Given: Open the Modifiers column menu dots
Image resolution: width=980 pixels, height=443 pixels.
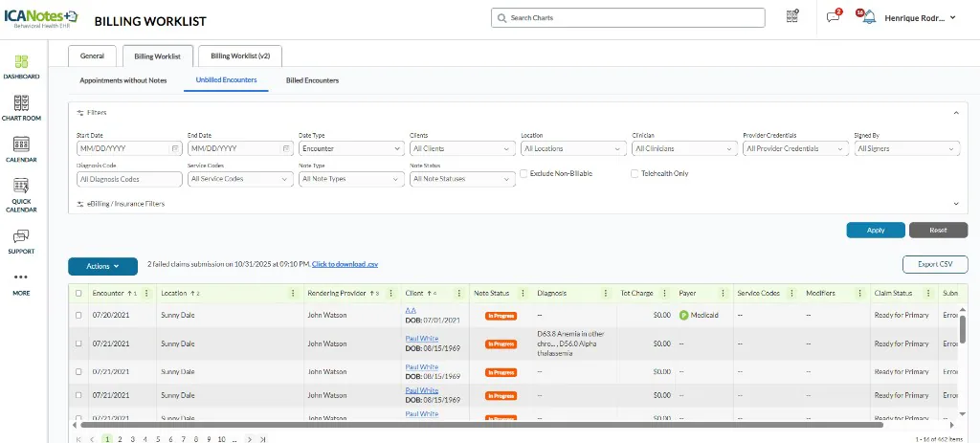Looking at the screenshot, I should (862, 293).
